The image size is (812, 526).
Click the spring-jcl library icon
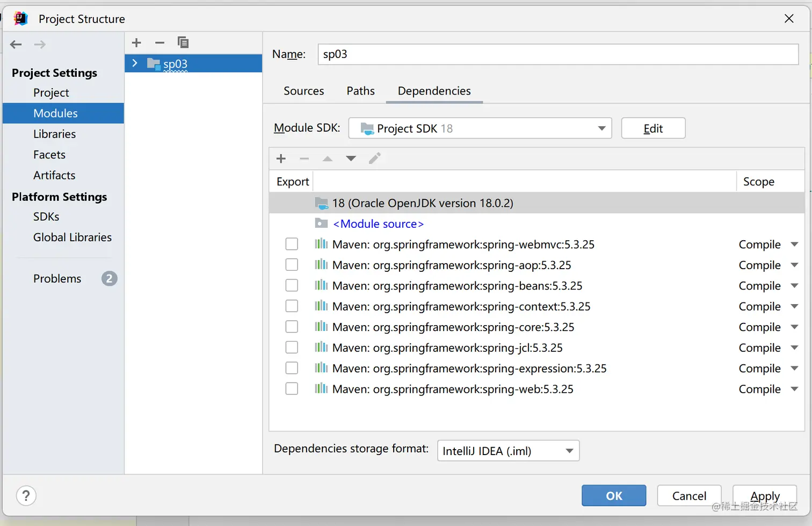click(x=321, y=347)
